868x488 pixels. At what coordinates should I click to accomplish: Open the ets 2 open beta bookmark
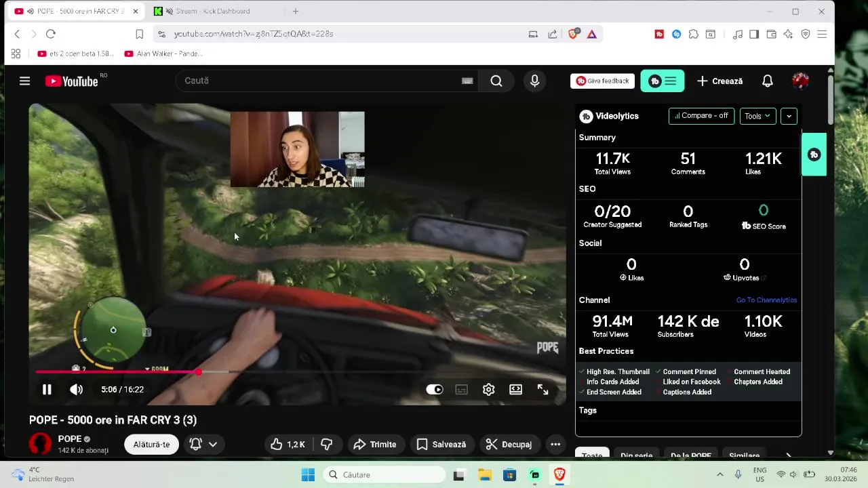point(76,54)
